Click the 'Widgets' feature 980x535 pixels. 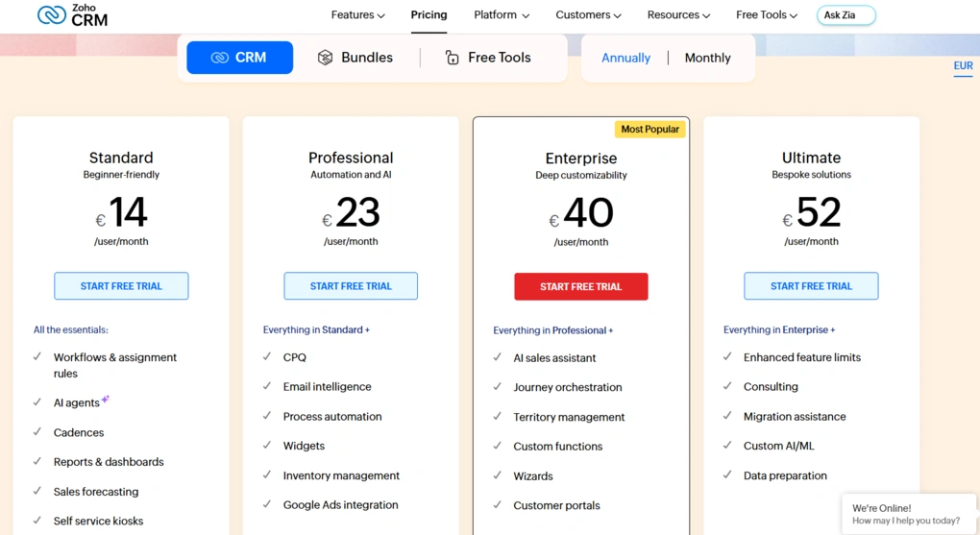click(x=304, y=447)
